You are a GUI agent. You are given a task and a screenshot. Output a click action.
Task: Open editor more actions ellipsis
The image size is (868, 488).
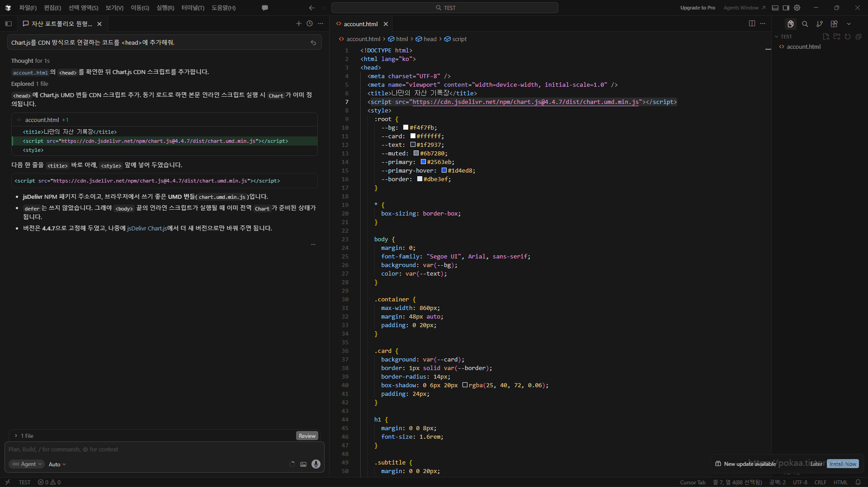point(763,23)
